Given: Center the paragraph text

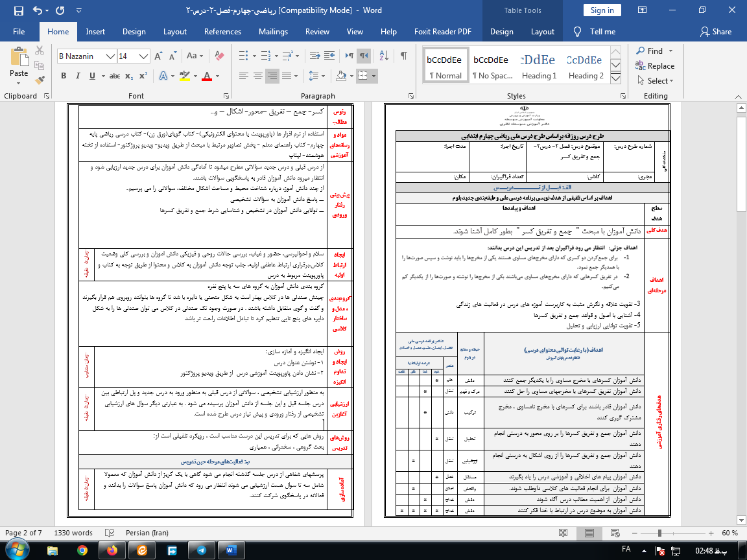Looking at the screenshot, I should pyautogui.click(x=257, y=76).
